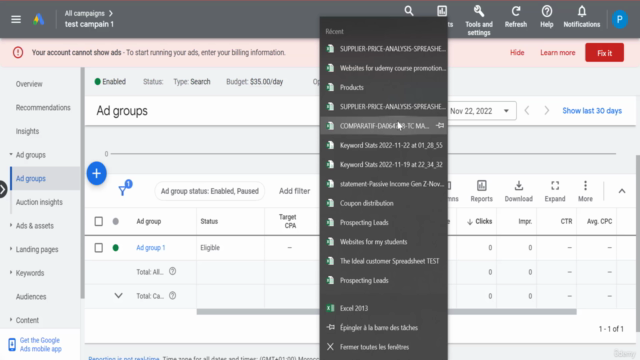Click the table horizontal scrollbar
Image resolution: width=640 pixels, height=360 pixels.
click(386, 312)
